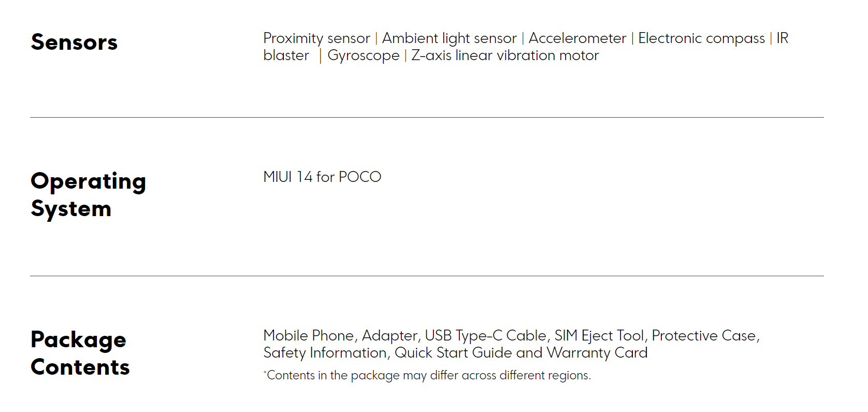Click the package contents regional disclaimer footnote
Image resolution: width=868 pixels, height=412 pixels.
click(x=427, y=375)
